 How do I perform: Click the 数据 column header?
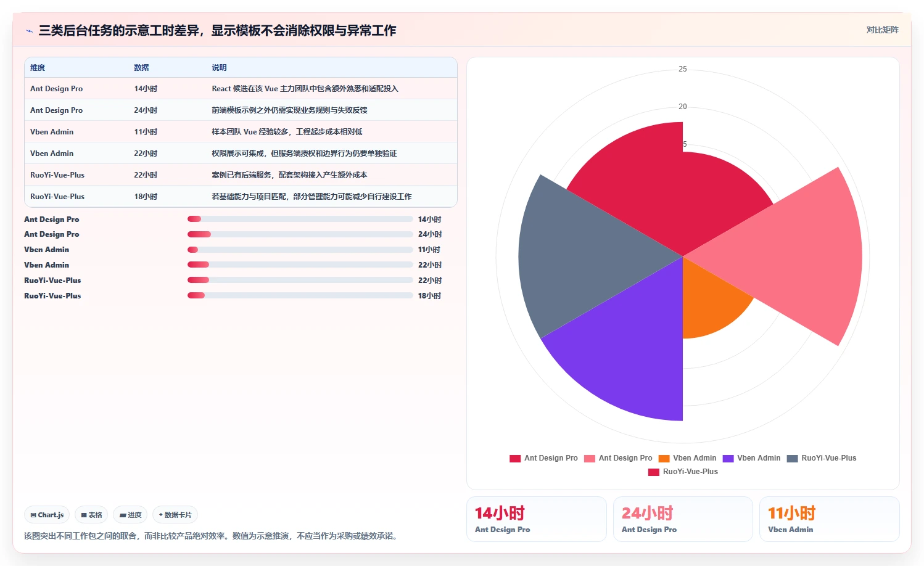pyautogui.click(x=141, y=68)
